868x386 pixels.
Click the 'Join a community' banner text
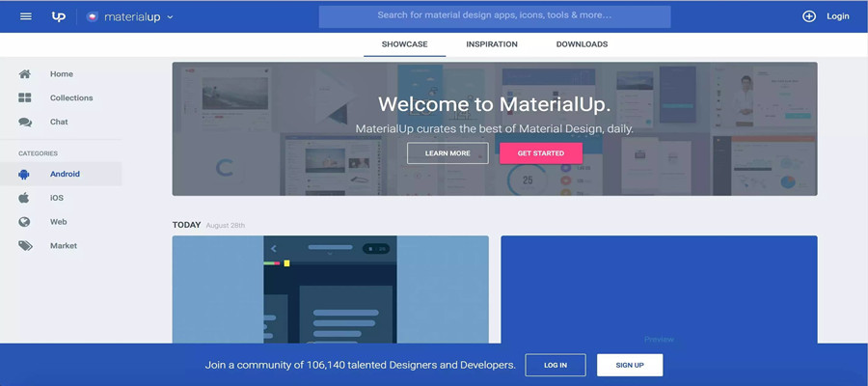[361, 366]
